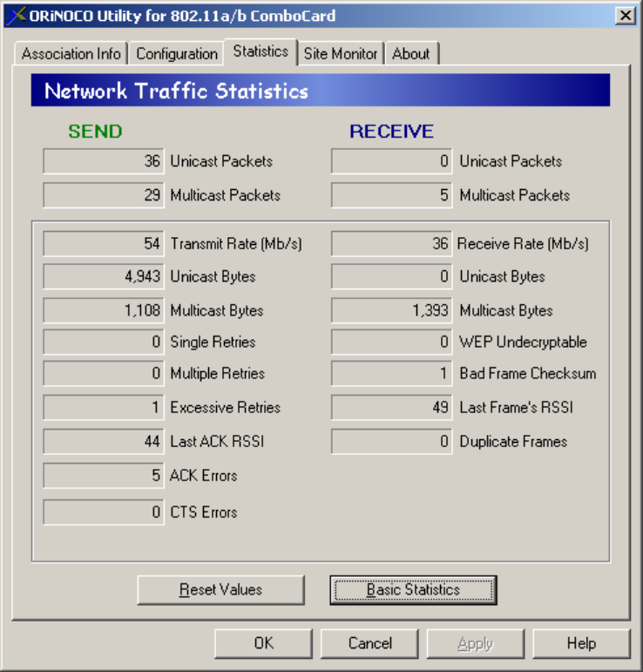
Task: Confirm with the OK button
Action: [263, 643]
